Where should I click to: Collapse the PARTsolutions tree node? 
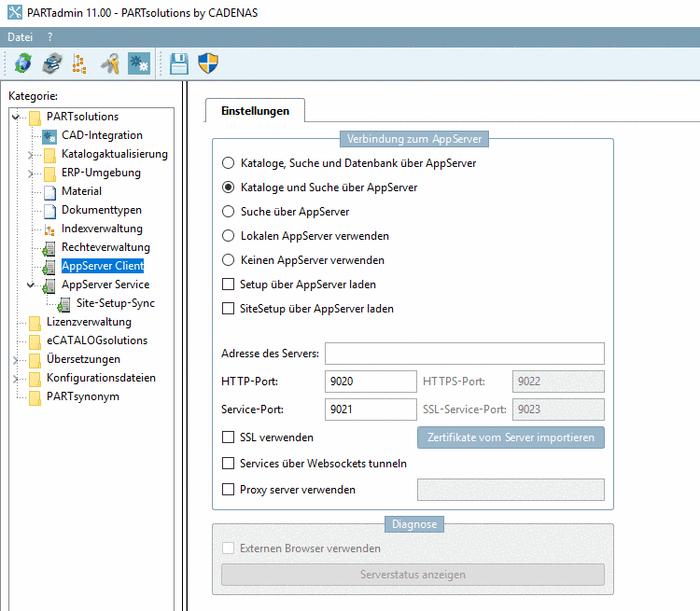click(16, 117)
